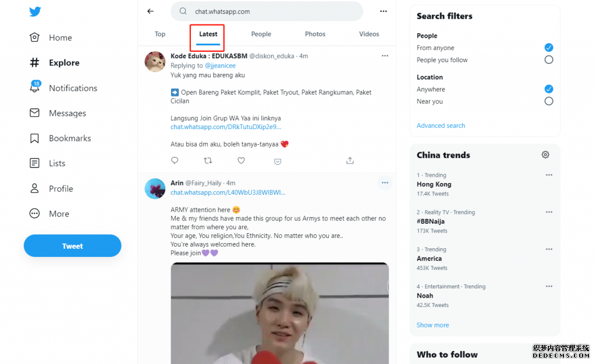The height and width of the screenshot is (364, 596).
Task: Open America trend options menu
Action: click(549, 249)
